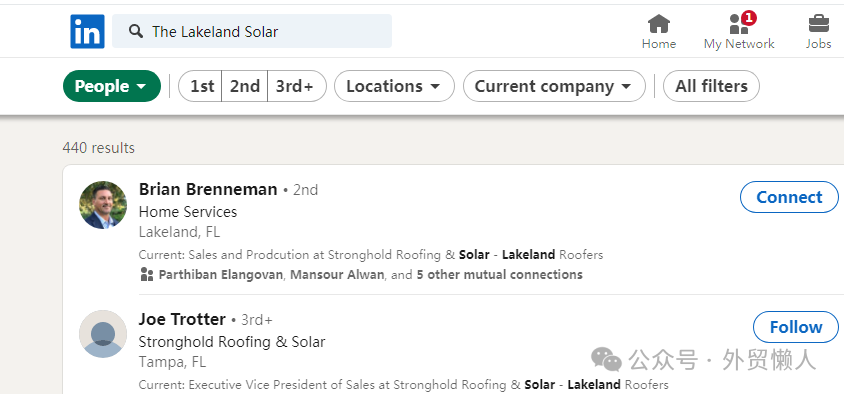
Task: Follow Joe Trotter
Action: coord(796,327)
